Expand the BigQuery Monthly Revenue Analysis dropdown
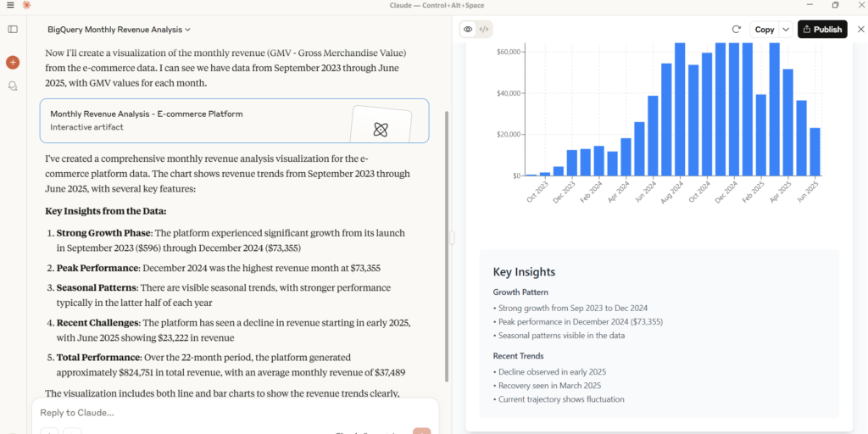Image resolution: width=868 pixels, height=434 pixels. [x=119, y=30]
